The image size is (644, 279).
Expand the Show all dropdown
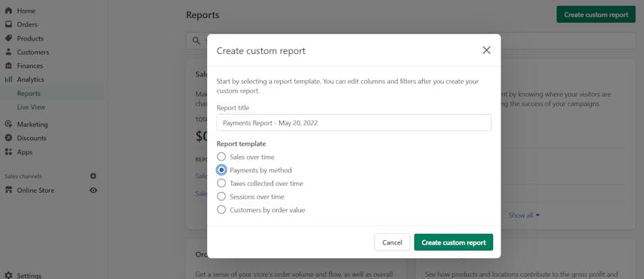[524, 215]
